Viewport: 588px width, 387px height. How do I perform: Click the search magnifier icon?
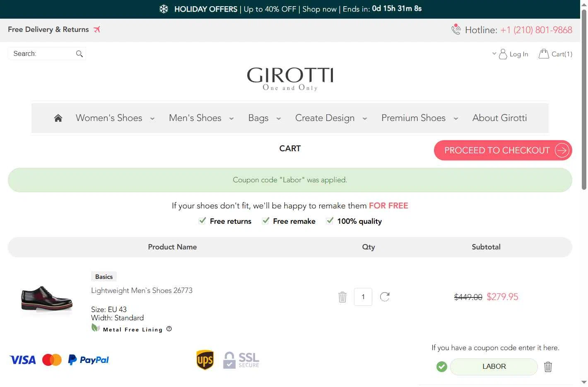(x=80, y=54)
